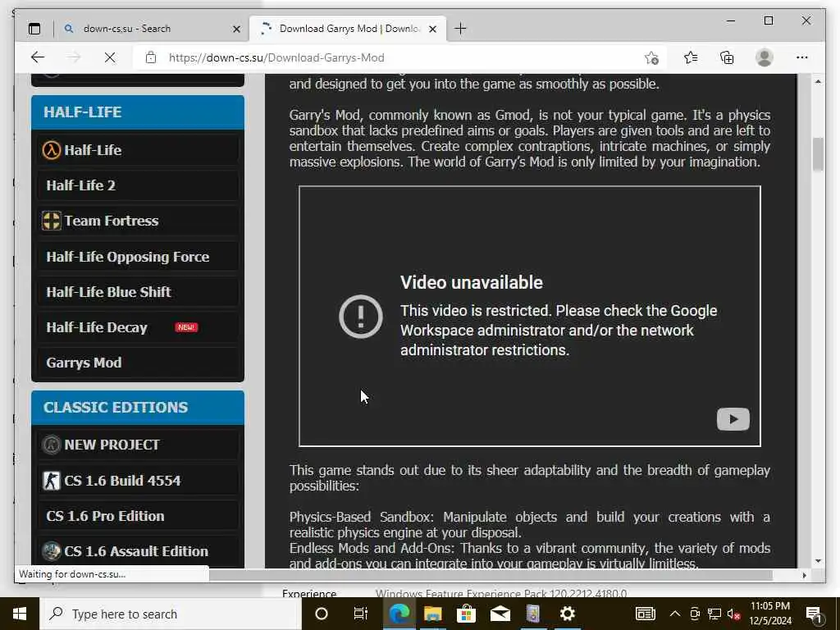Image resolution: width=840 pixels, height=630 pixels.
Task: Open File Explorer from taskbar
Action: coord(433,614)
